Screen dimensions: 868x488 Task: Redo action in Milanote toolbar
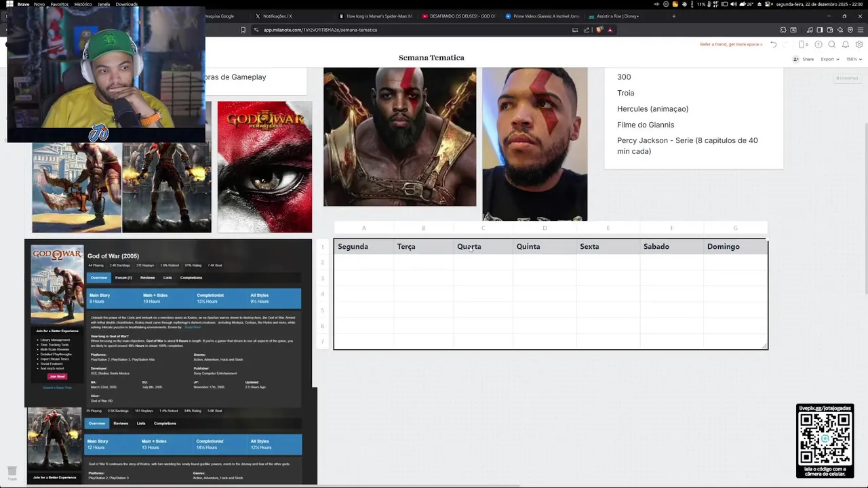(x=785, y=45)
